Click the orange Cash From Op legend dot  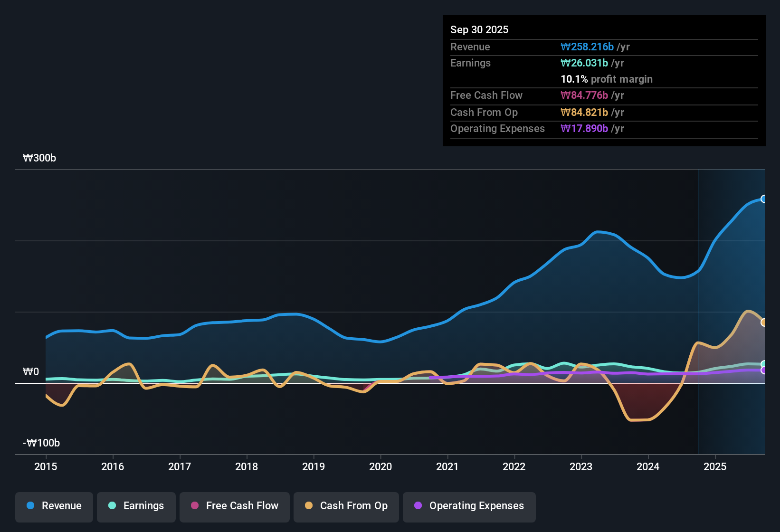coord(308,506)
